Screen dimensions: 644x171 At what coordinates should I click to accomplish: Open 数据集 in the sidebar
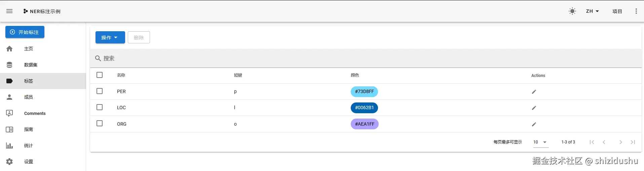click(x=31, y=65)
